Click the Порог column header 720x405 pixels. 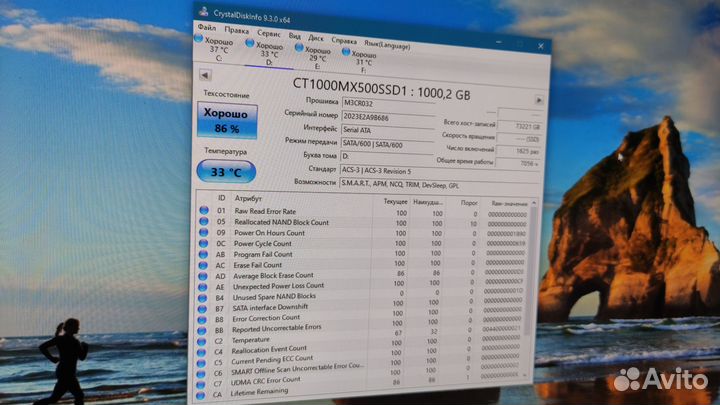pos(469,202)
